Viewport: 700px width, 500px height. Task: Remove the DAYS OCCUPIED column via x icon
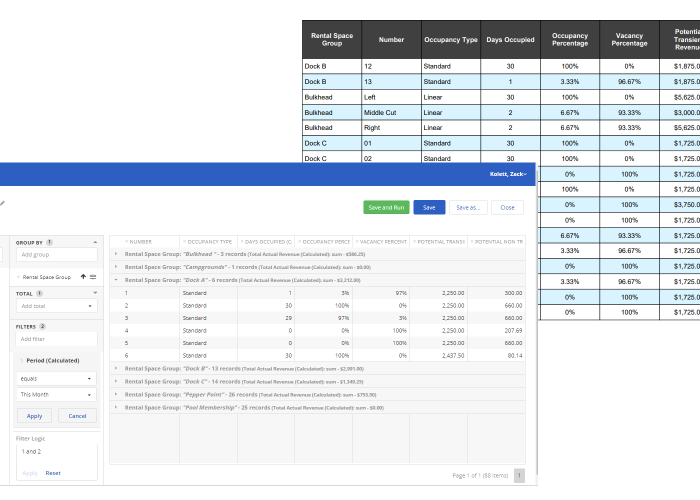242,242
